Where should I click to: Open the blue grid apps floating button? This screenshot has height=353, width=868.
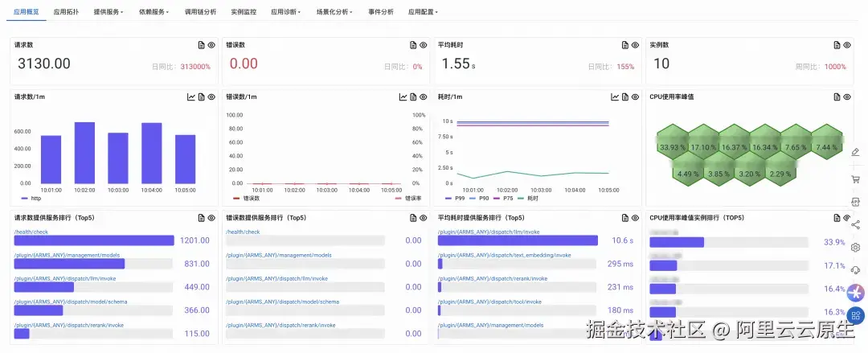[856, 315]
